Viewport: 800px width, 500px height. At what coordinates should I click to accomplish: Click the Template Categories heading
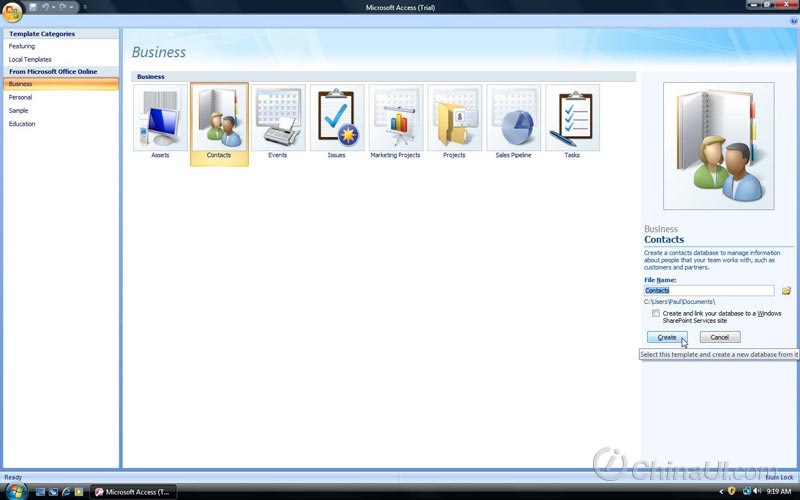(42, 34)
